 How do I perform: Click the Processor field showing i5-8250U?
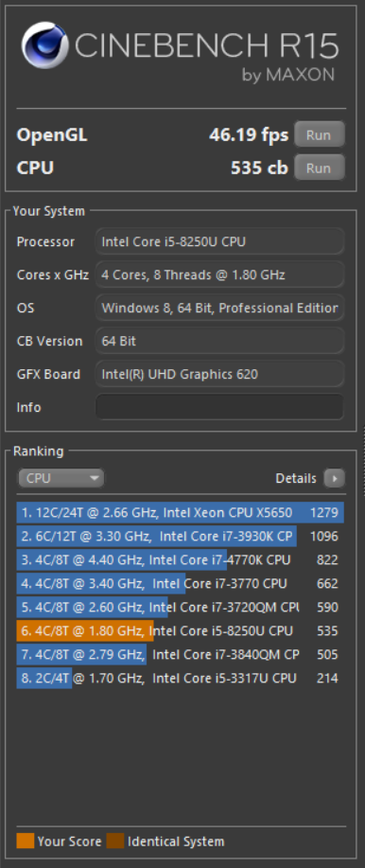click(220, 242)
